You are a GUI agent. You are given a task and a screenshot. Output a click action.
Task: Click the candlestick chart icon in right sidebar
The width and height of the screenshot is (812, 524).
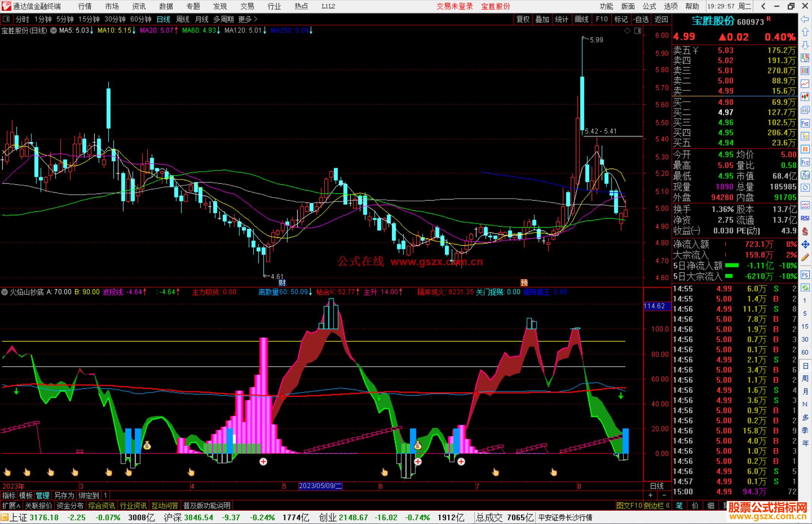(805, 97)
